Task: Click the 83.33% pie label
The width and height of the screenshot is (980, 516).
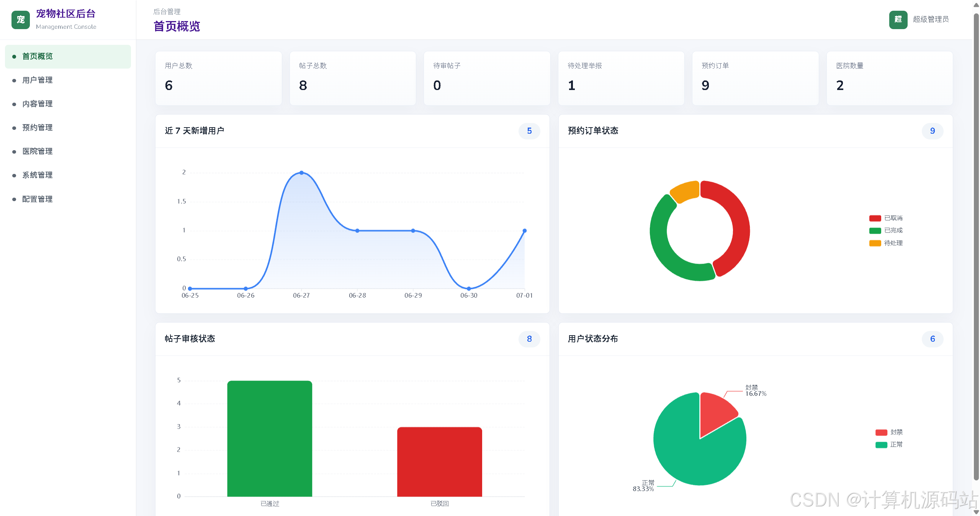Action: [643, 489]
